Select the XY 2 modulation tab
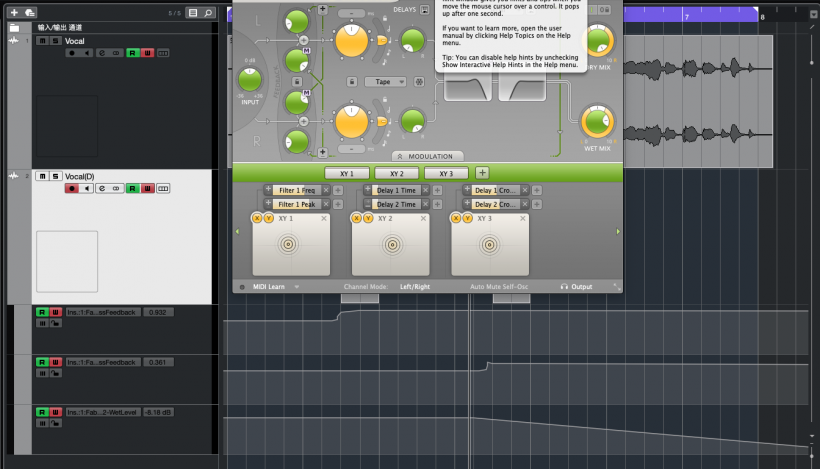Image resolution: width=820 pixels, height=469 pixels. point(396,173)
